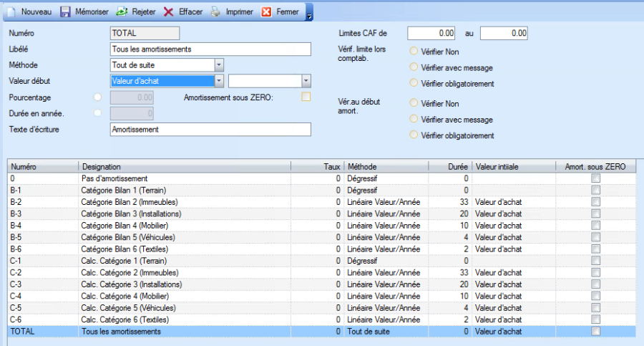
Task: Click the Mémoriser floppy disk icon
Action: coord(65,12)
